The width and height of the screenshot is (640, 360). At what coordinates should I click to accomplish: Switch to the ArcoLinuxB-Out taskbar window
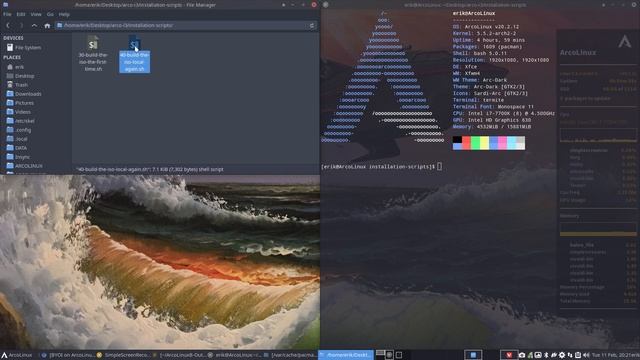pos(180,355)
